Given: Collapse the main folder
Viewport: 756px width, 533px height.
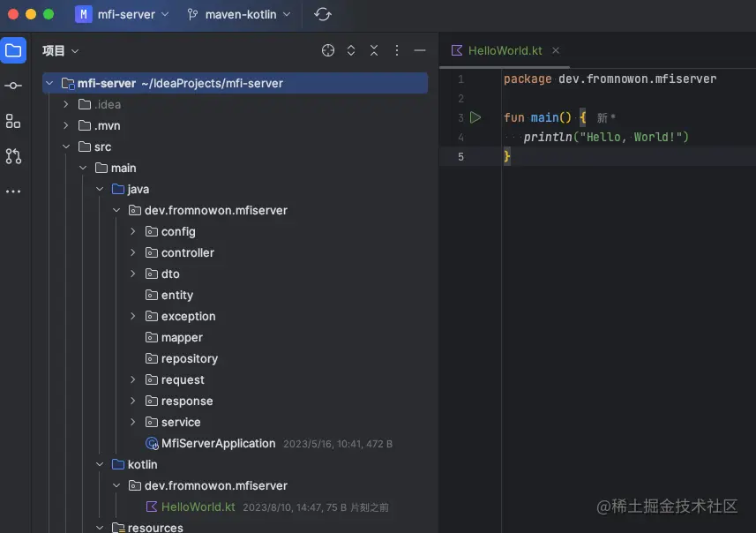Looking at the screenshot, I should pyautogui.click(x=83, y=168).
